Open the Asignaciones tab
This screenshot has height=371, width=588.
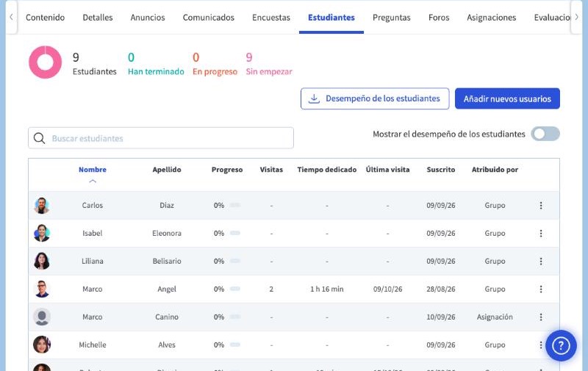491,17
